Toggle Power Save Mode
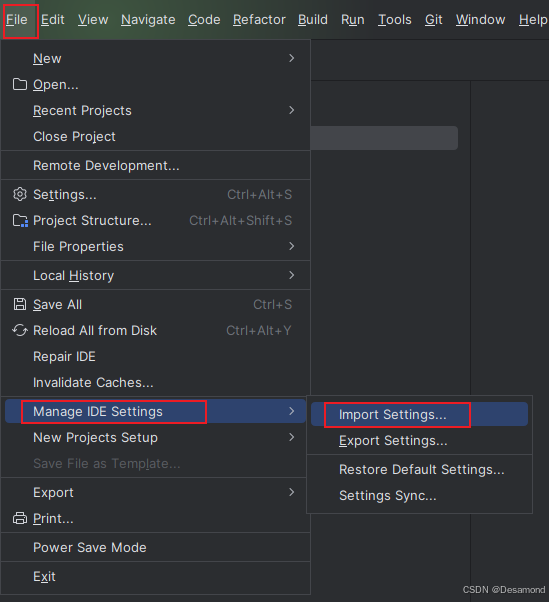The image size is (549, 602). click(155, 547)
